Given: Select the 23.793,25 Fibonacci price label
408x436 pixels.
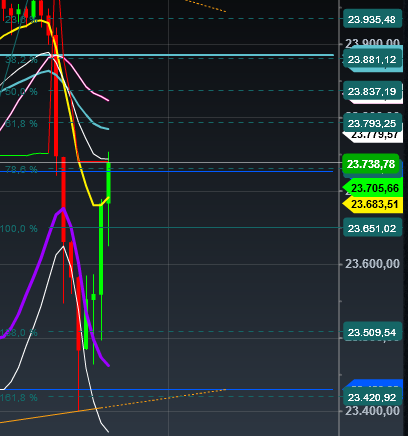Looking at the screenshot, I should (x=372, y=123).
